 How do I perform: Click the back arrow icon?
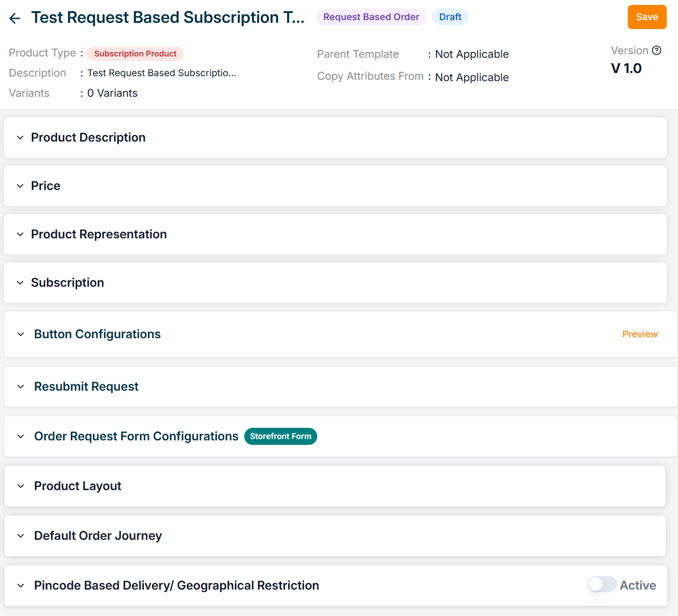[15, 18]
